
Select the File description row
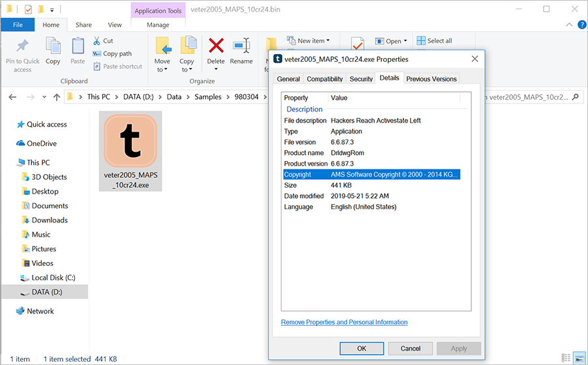(372, 121)
